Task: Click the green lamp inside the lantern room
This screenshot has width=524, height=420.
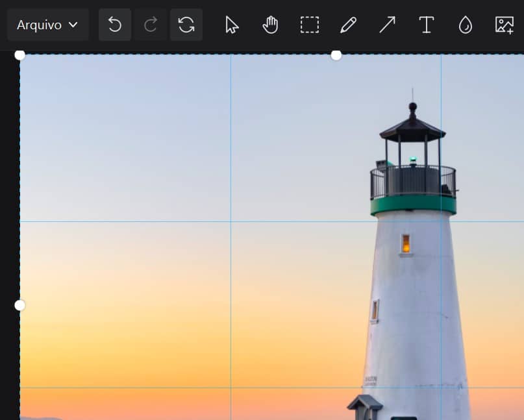Action: click(x=413, y=159)
